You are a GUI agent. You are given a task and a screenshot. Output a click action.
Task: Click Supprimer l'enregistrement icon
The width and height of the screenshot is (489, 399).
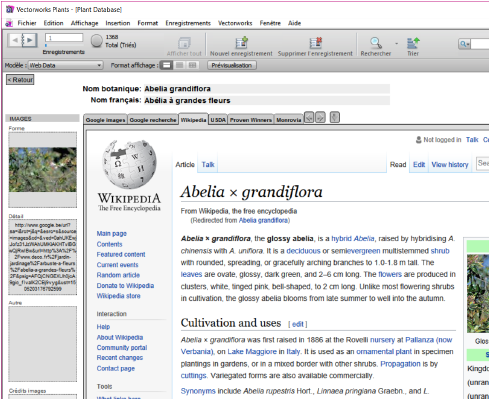(x=315, y=43)
